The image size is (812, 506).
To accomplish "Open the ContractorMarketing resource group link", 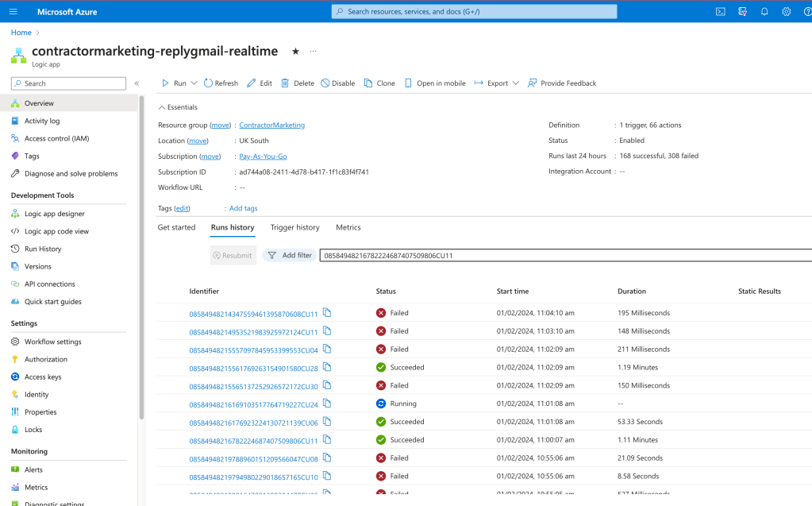I will coord(272,125).
